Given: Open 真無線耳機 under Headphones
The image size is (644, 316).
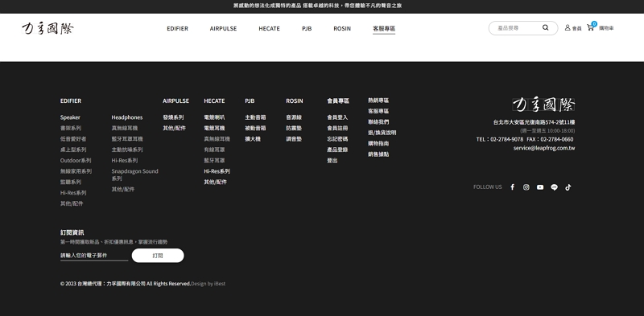Looking at the screenshot, I should [125, 128].
